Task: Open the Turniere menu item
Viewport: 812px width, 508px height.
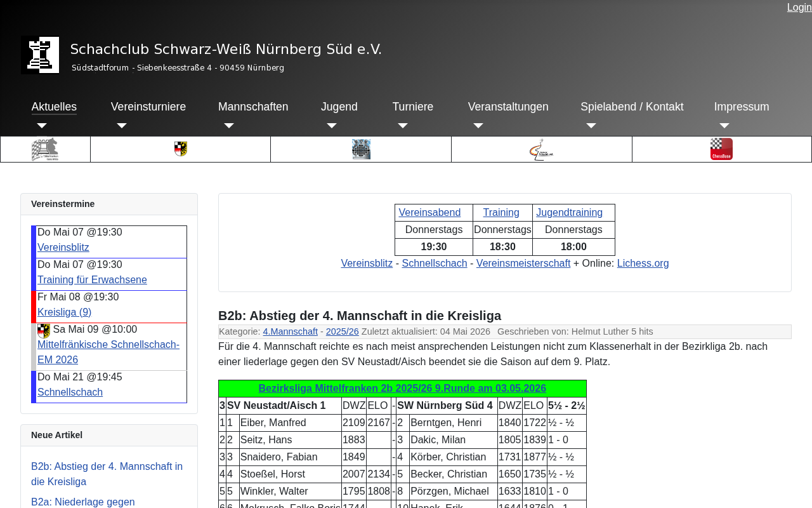Action: (x=413, y=107)
